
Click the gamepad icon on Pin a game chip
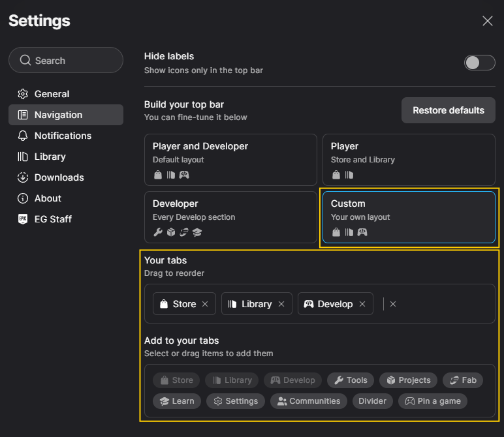(x=409, y=401)
